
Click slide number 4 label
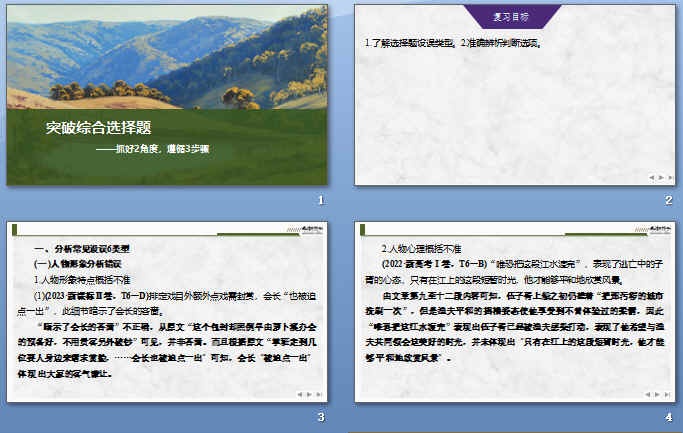(x=668, y=417)
